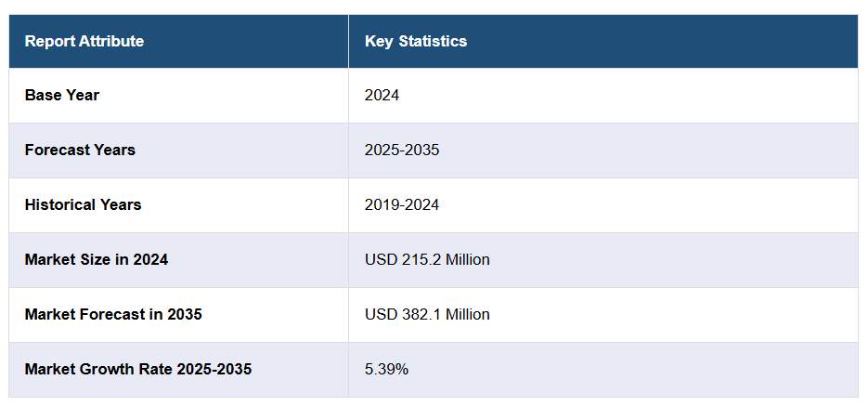Click the Report Attribute column header
The width and height of the screenshot is (868, 406).
pyautogui.click(x=84, y=41)
